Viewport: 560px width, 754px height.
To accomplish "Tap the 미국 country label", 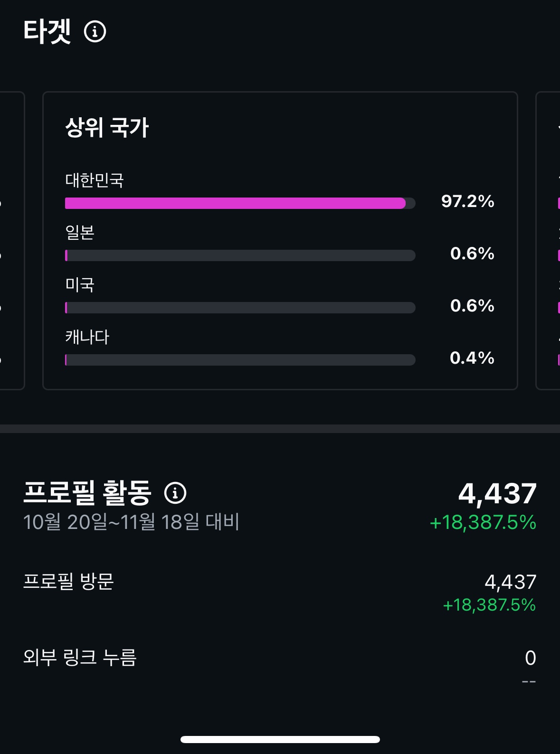I will click(x=80, y=285).
